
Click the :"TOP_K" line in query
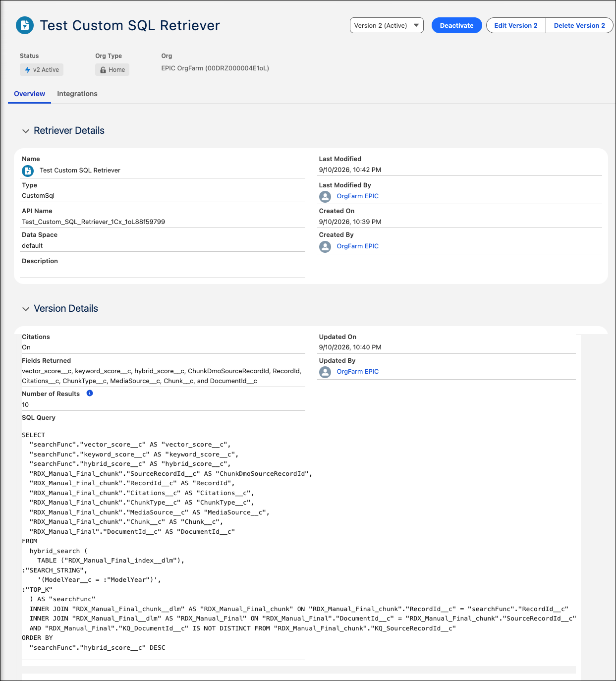[x=37, y=590]
